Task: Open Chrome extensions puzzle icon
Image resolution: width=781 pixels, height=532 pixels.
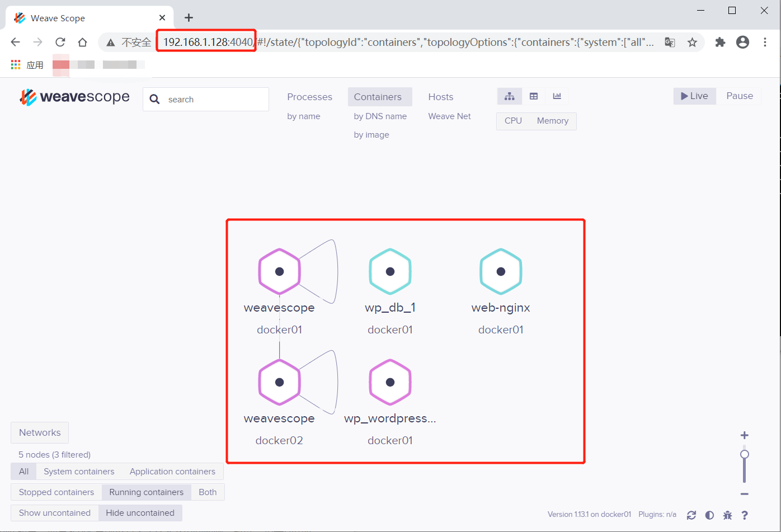Action: (x=720, y=42)
